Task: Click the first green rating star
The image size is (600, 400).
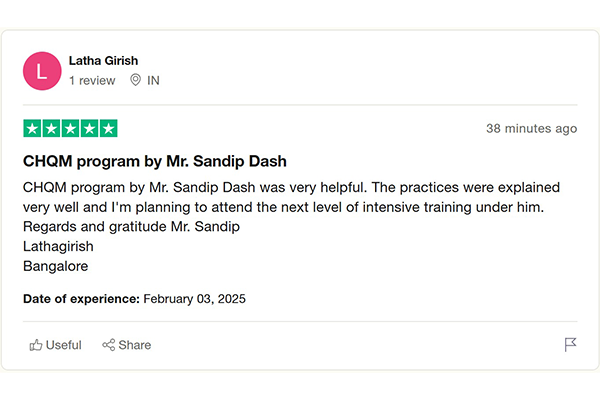Action: 32,128
